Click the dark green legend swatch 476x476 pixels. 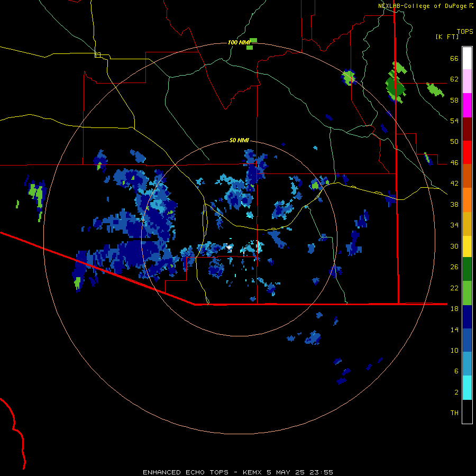click(467, 269)
